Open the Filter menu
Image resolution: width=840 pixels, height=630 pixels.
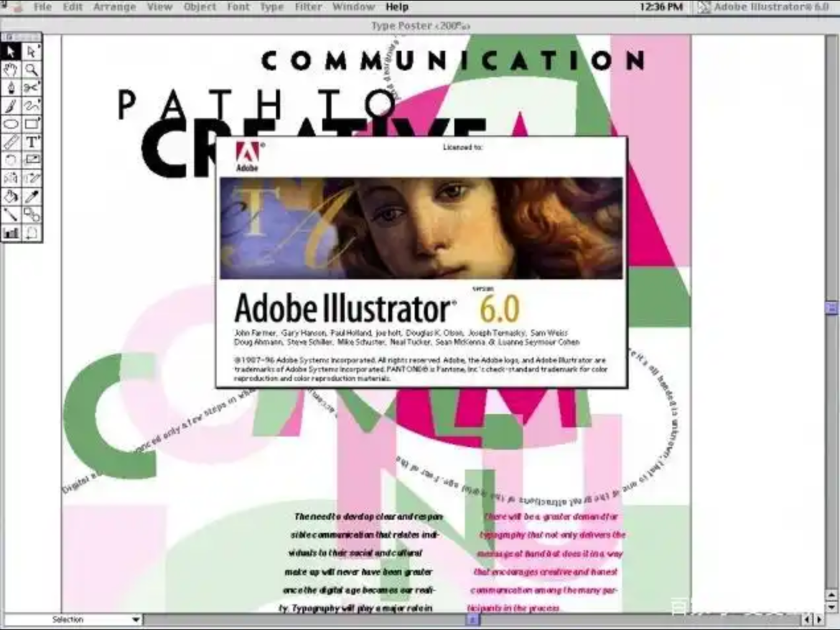click(308, 6)
